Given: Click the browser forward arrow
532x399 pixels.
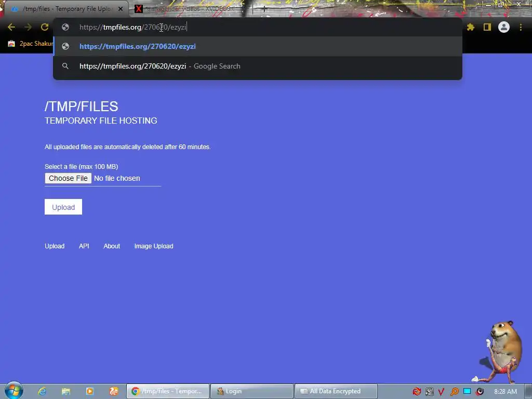Looking at the screenshot, I should coord(28,27).
